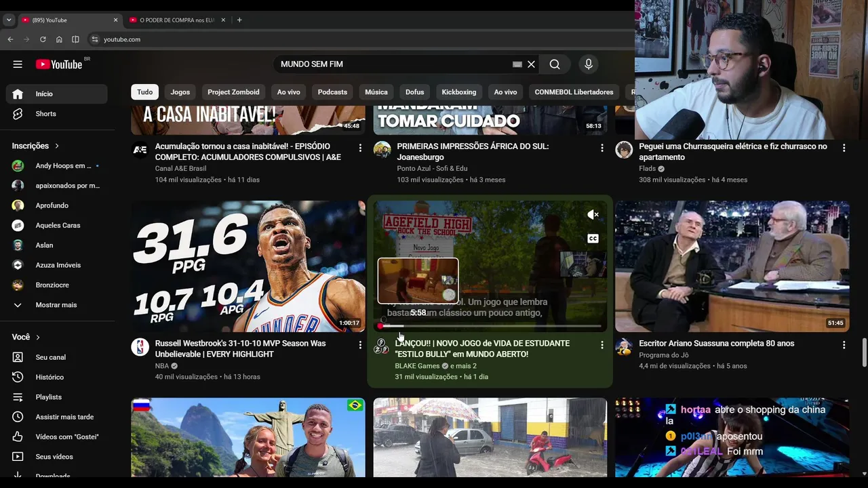Open Shorts from the sidebar

(x=56, y=114)
